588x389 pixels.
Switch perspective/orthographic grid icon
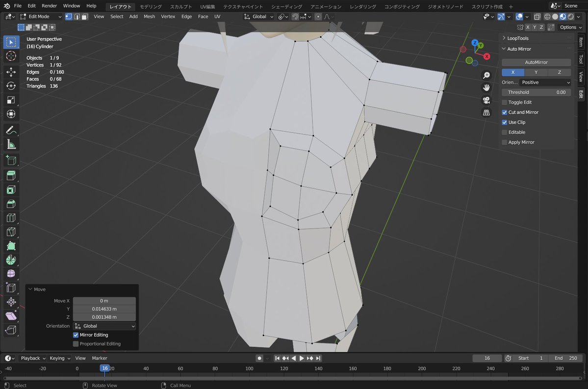486,112
